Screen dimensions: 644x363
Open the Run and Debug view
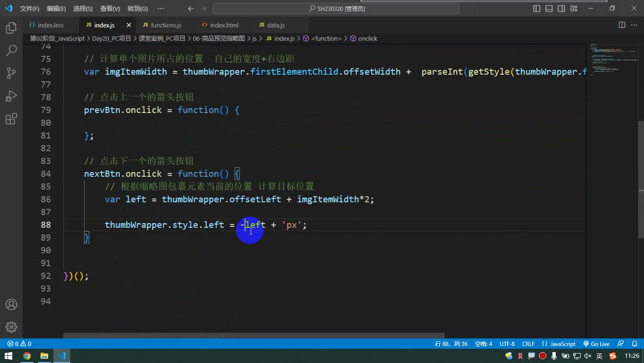click(11, 96)
